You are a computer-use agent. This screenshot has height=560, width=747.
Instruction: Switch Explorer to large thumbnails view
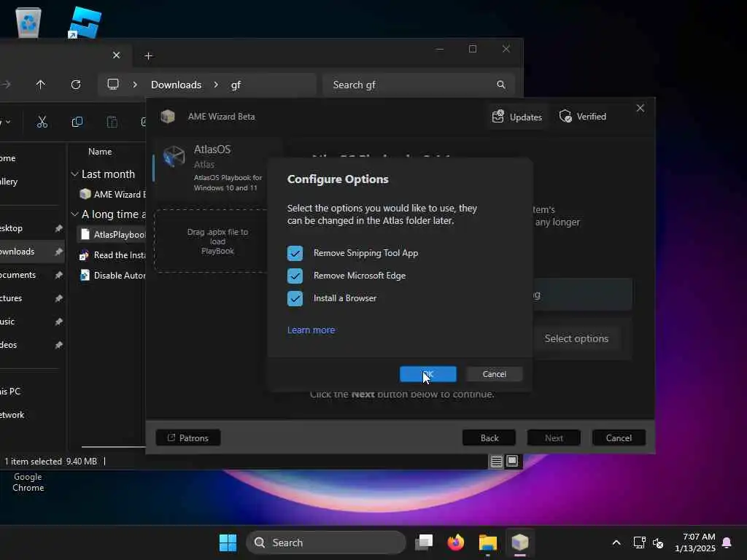click(512, 461)
